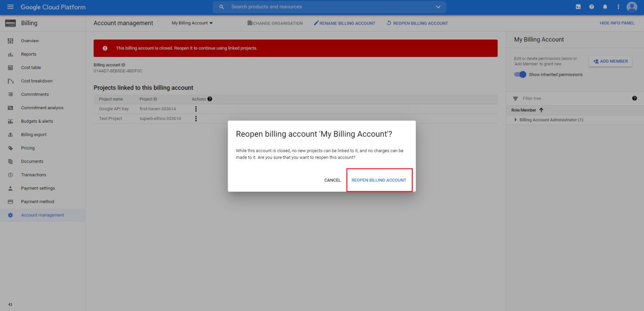Activate Cloud Shell icon in top bar

click(x=578, y=7)
